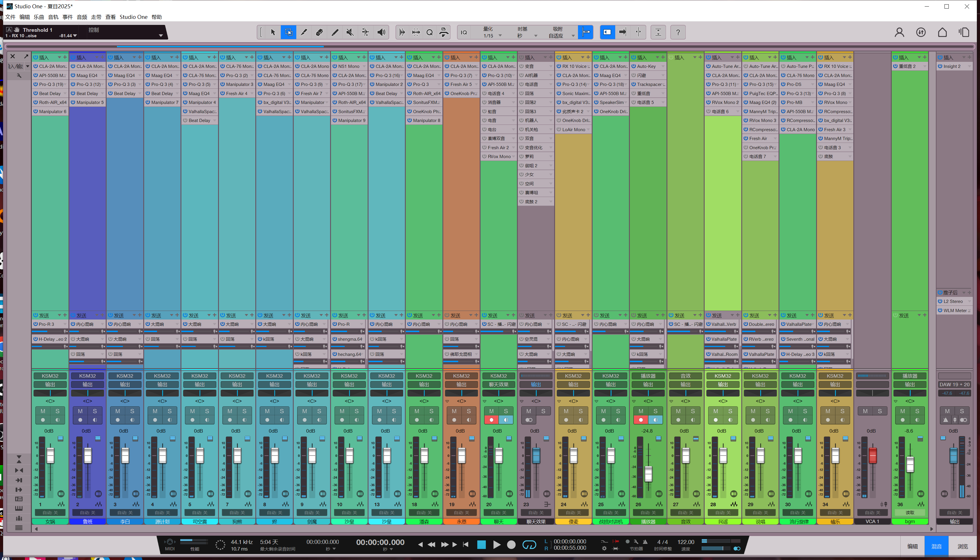Open send 发送 menu arrow on 鲁班
This screenshot has height=560, width=980.
pyautogui.click(x=97, y=316)
